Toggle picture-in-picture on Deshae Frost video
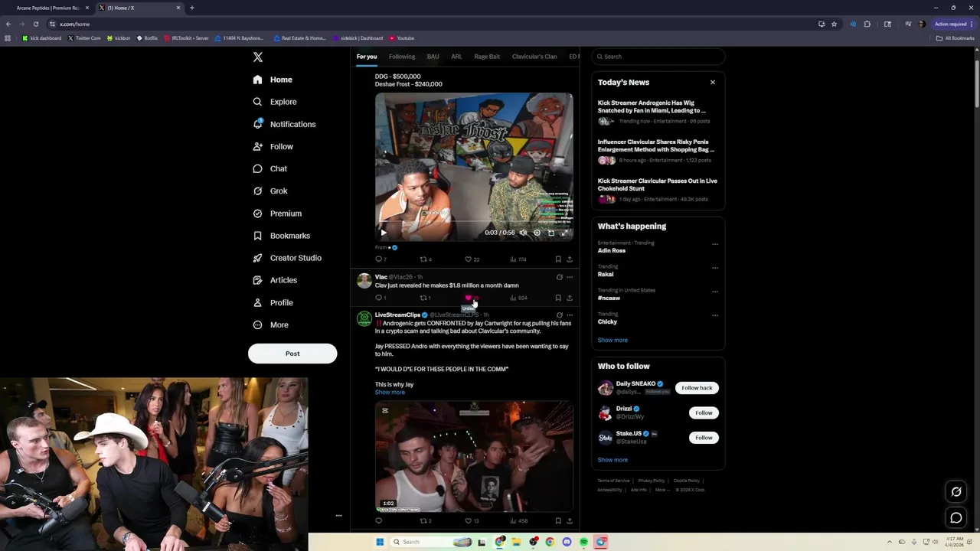 point(550,233)
